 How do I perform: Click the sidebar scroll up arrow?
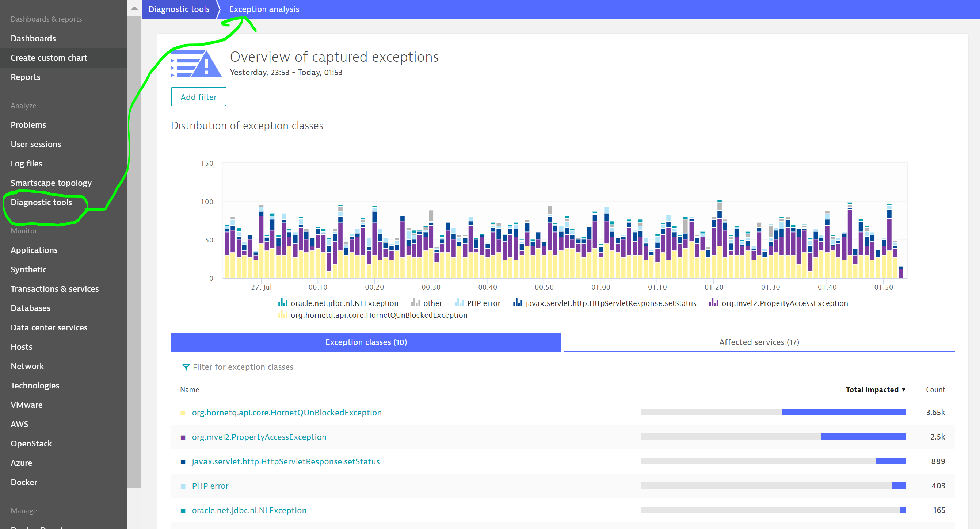[134, 8]
